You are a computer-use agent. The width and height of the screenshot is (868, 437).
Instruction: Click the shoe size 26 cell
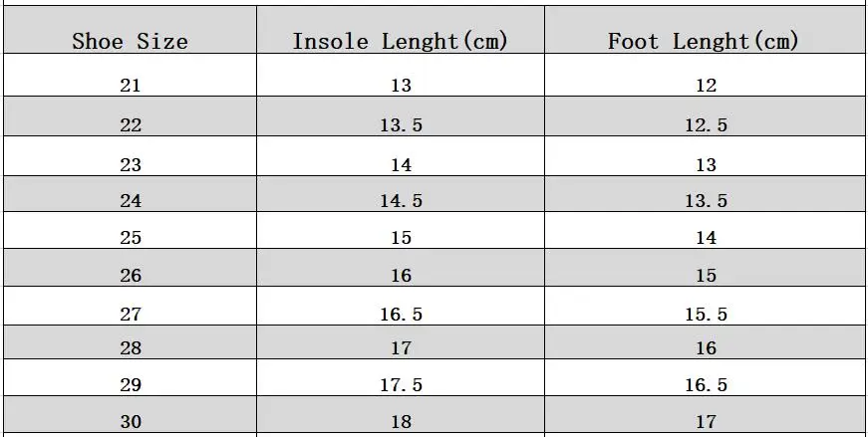131,276
